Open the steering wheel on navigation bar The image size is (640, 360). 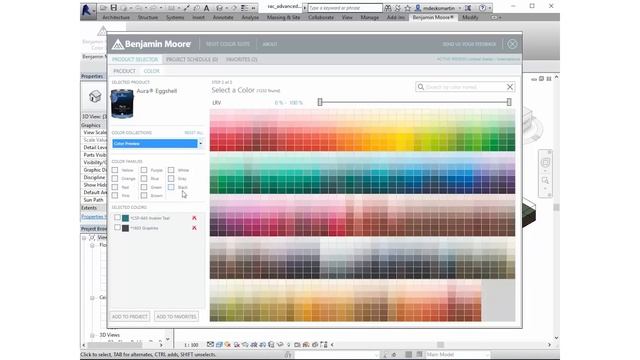coord(545,163)
